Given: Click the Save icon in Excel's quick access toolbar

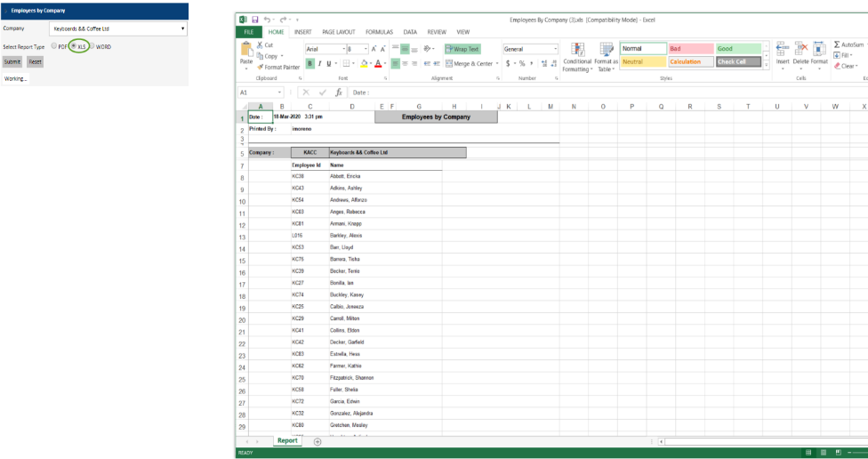Looking at the screenshot, I should [255, 20].
